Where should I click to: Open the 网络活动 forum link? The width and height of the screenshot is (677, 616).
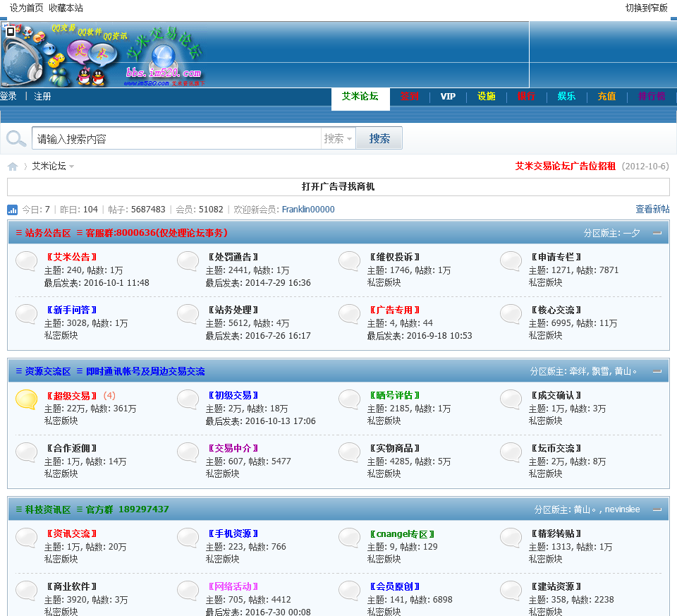[233, 586]
